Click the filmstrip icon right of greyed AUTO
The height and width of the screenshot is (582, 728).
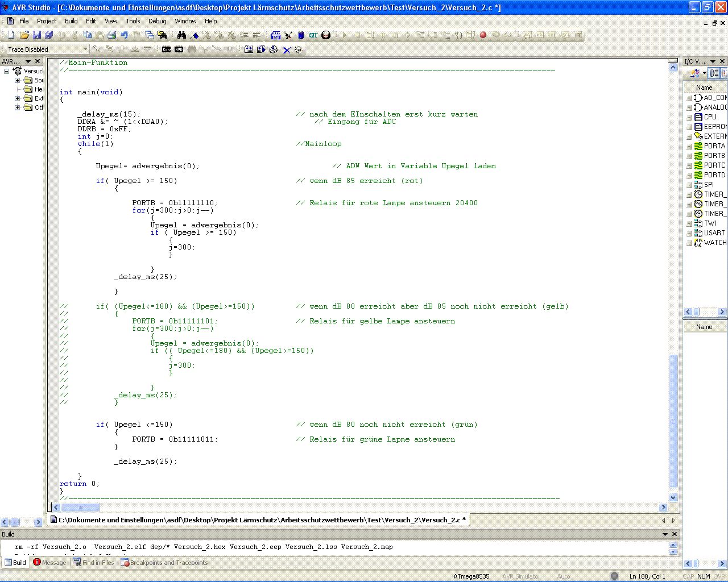249,49
